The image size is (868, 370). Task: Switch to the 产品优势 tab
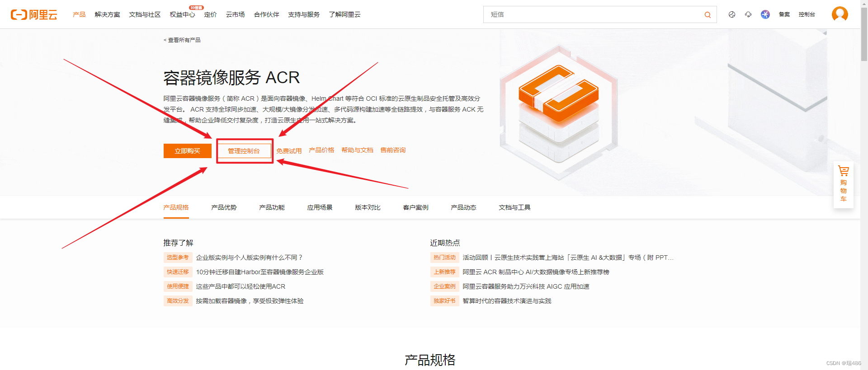pos(224,207)
